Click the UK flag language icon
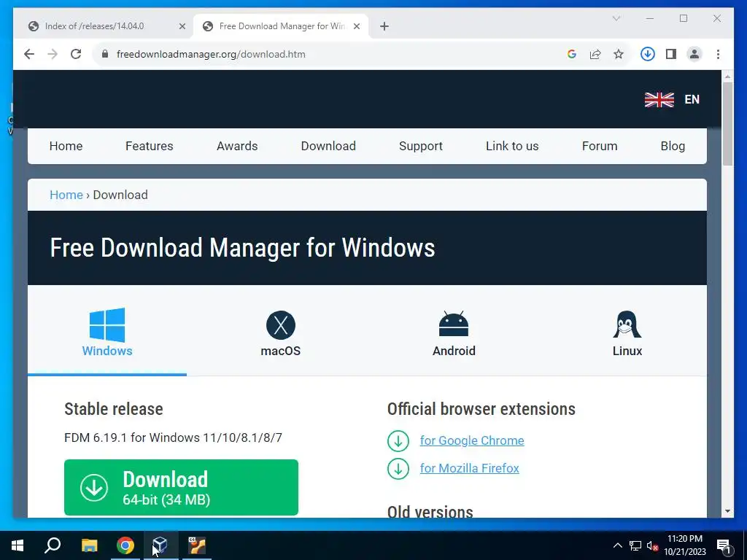The width and height of the screenshot is (747, 560). point(659,99)
